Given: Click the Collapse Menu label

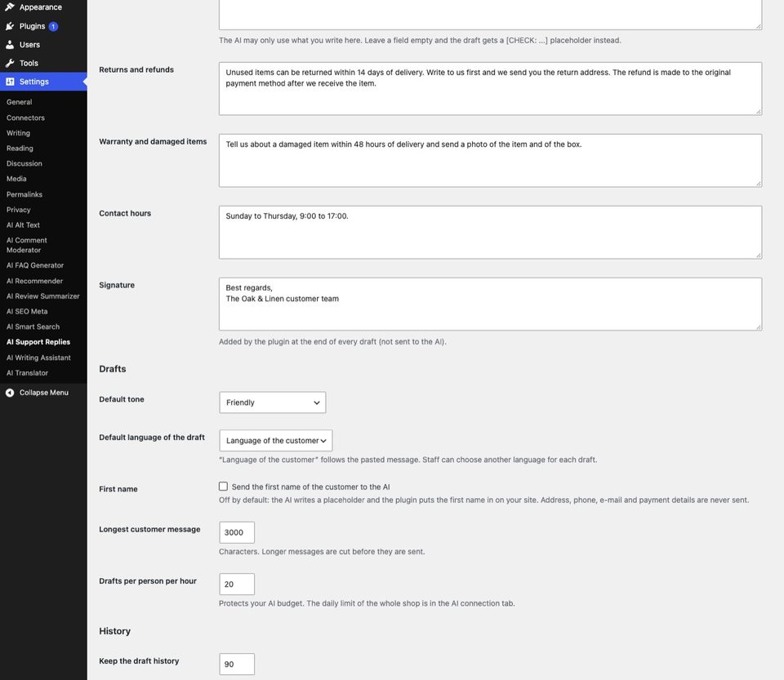Looking at the screenshot, I should pos(44,393).
